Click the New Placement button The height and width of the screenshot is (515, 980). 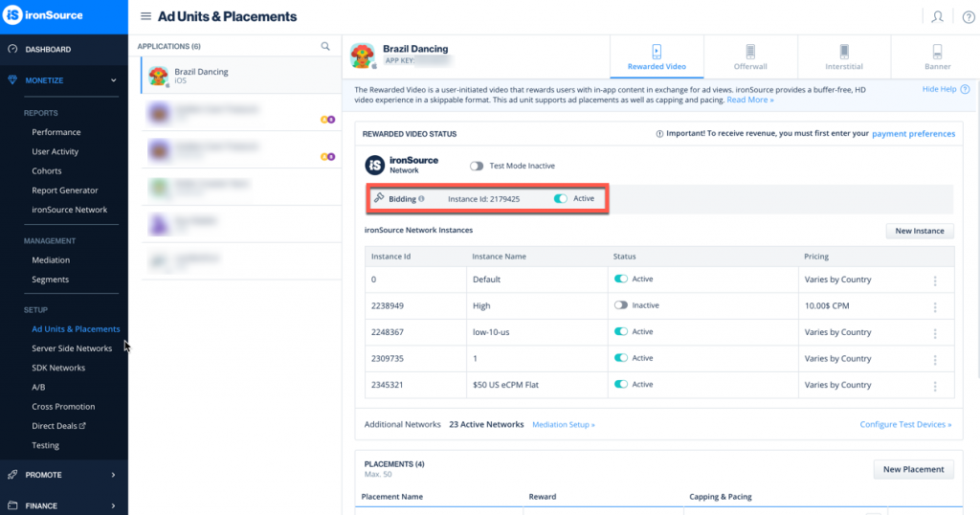[913, 469]
